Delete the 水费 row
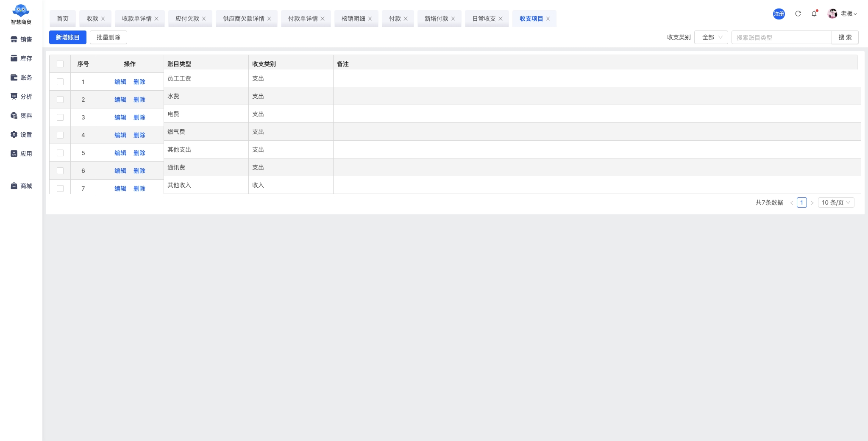The width and height of the screenshot is (868, 441). (139, 100)
